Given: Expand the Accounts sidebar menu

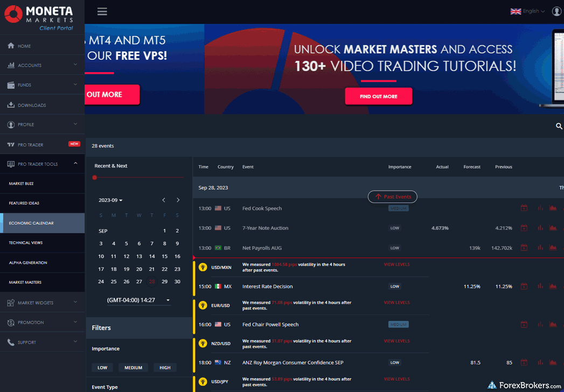Looking at the screenshot, I should tap(42, 65).
